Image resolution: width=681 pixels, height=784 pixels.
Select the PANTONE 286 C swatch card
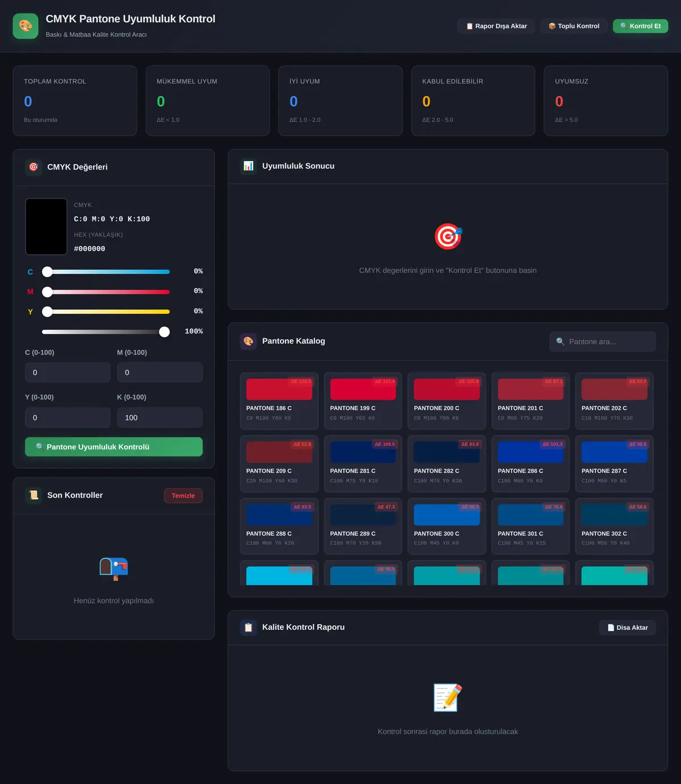tap(531, 463)
